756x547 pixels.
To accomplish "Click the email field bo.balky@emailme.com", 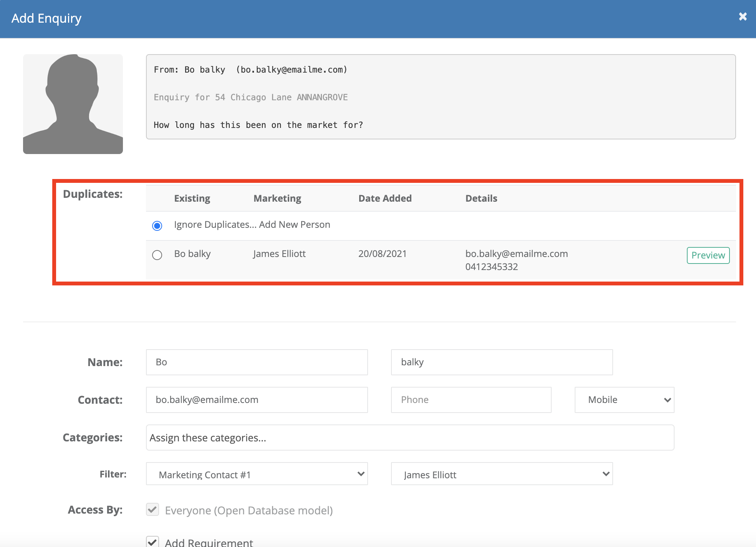I will point(257,400).
